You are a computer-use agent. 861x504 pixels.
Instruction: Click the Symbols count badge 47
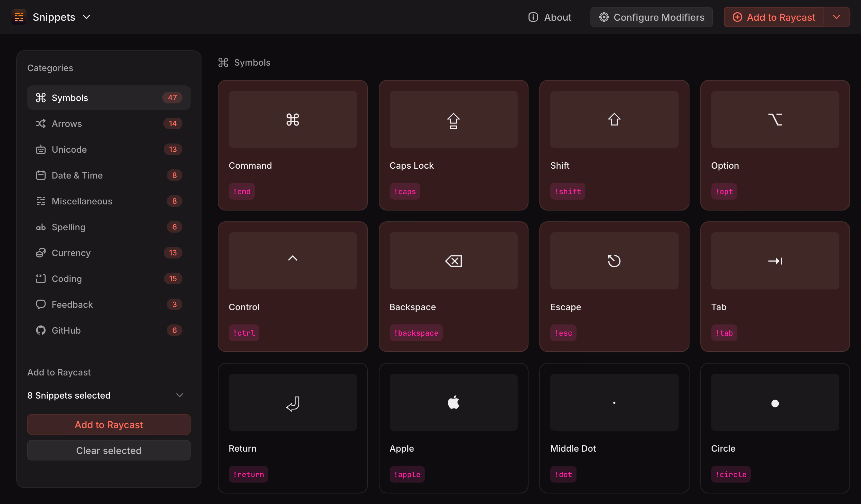coord(172,98)
